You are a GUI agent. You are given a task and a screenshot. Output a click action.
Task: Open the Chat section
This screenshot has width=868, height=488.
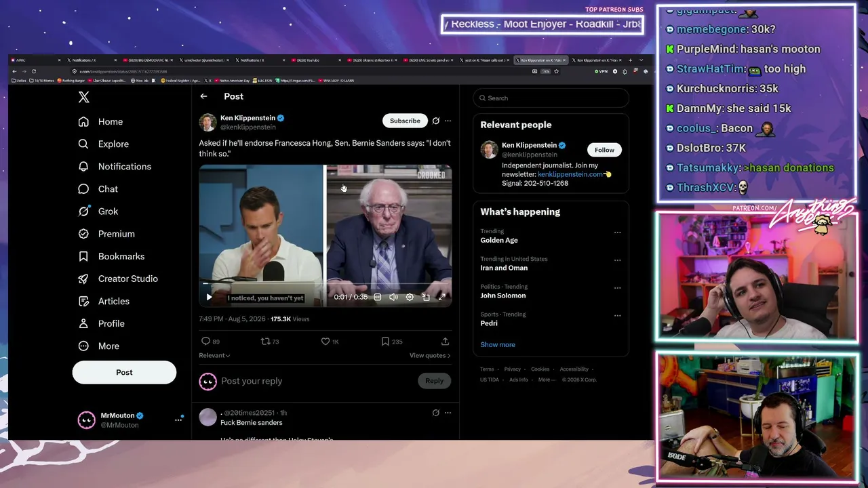(x=98, y=189)
